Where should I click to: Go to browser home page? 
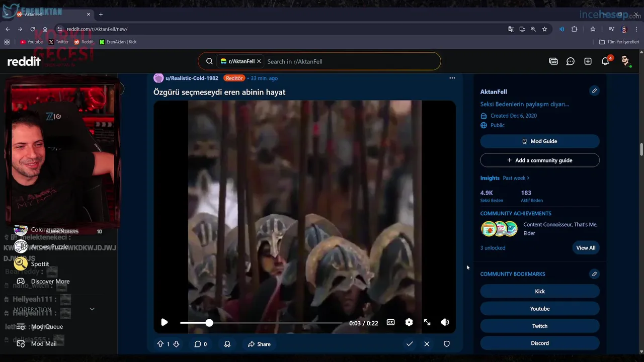point(45,29)
